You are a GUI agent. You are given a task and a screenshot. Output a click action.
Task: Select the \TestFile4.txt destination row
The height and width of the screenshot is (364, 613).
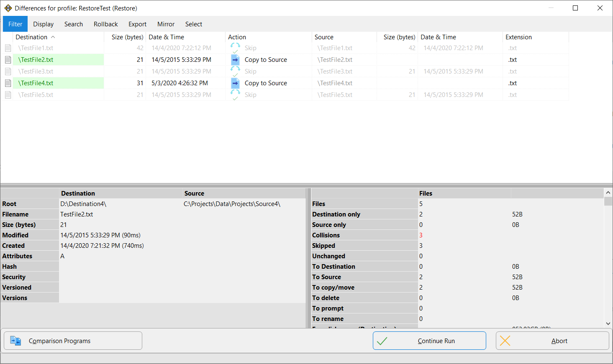coord(36,83)
